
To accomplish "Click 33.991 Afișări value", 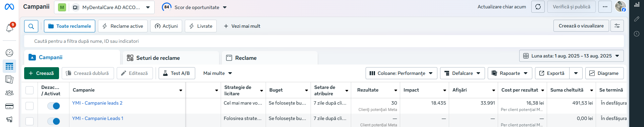I will 488,103.
